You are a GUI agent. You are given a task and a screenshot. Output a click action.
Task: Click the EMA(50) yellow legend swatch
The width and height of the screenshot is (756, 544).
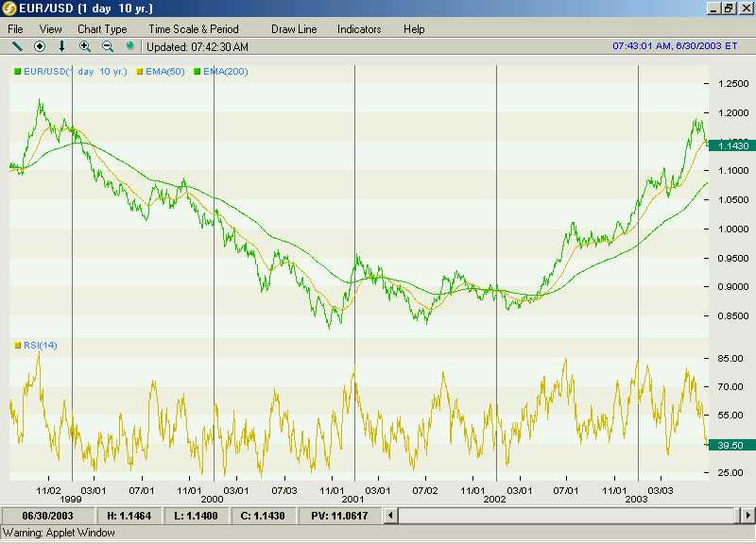point(140,72)
